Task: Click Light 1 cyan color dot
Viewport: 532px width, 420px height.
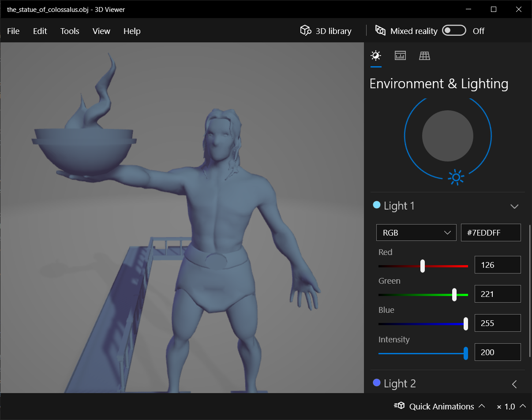Action: 377,205
